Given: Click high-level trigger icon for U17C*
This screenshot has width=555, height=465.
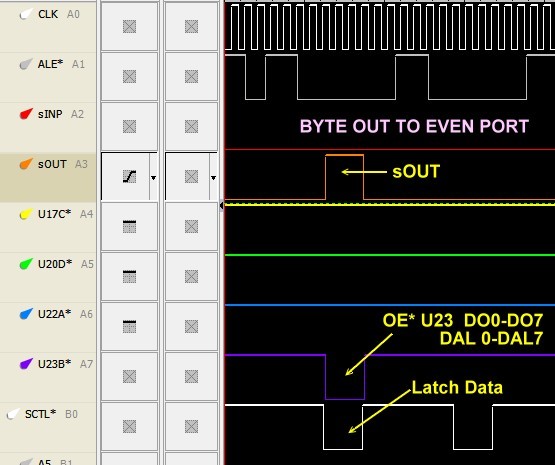Looking at the screenshot, I should [x=129, y=226].
